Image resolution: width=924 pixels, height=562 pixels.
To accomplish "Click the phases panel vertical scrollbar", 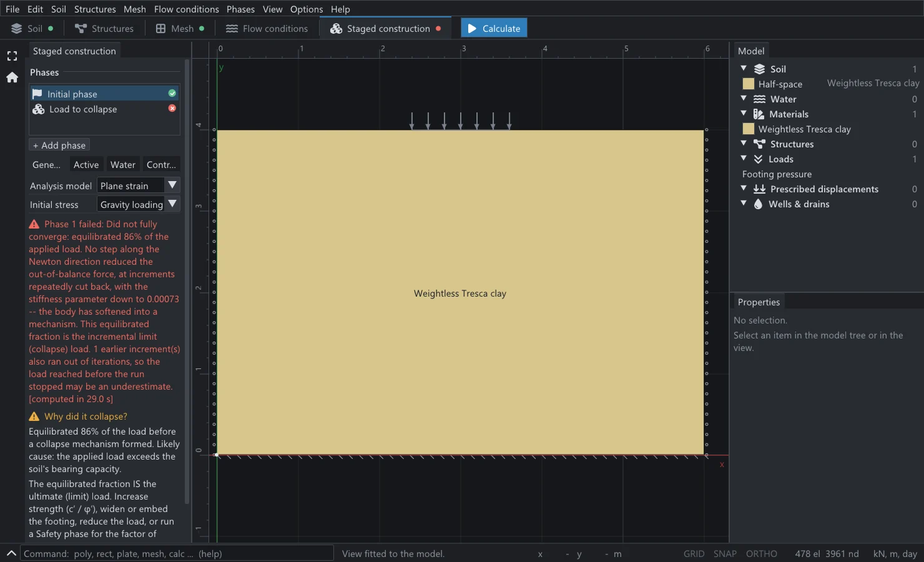I will point(187,282).
